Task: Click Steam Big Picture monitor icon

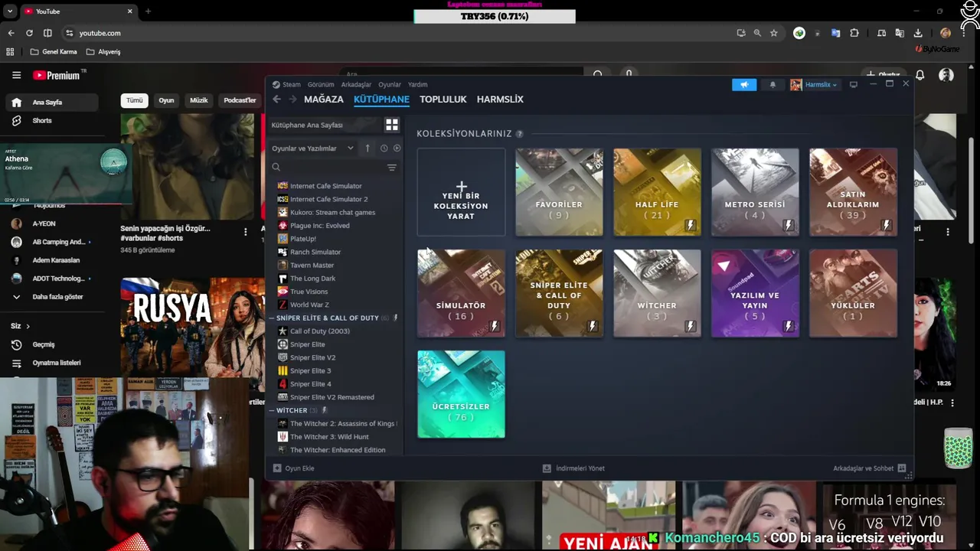Action: [854, 85]
